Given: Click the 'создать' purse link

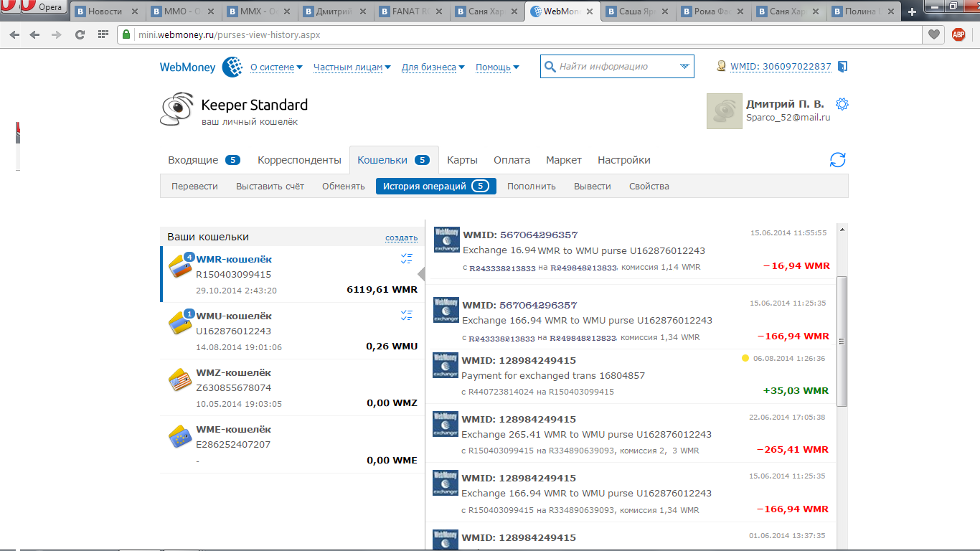Looking at the screenshot, I should click(x=401, y=237).
